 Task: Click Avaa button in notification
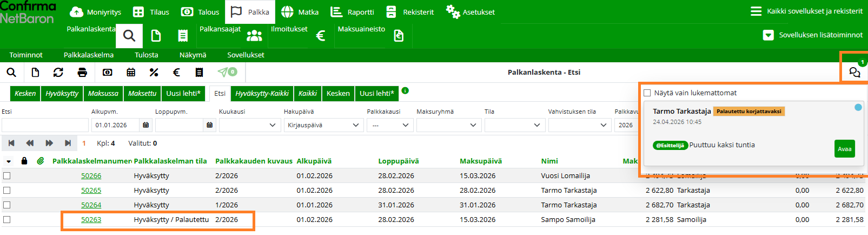pyautogui.click(x=844, y=149)
